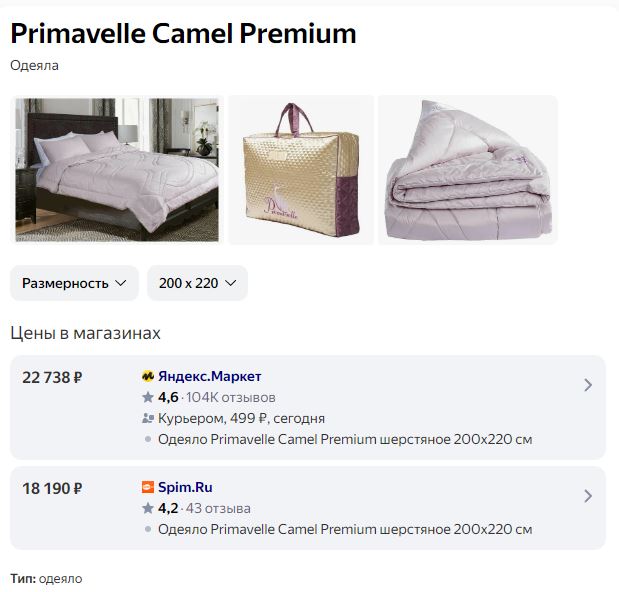Open the Spim.Ru offer via right chevron
This screenshot has width=619, height=592.
[x=588, y=496]
